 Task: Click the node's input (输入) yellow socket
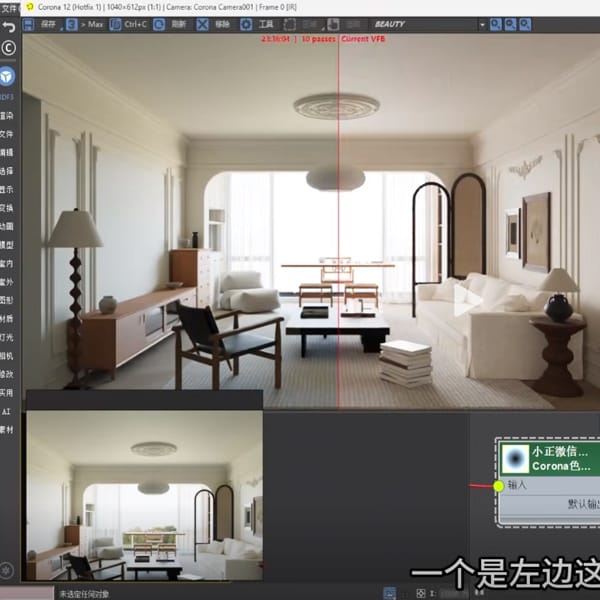[x=499, y=486]
